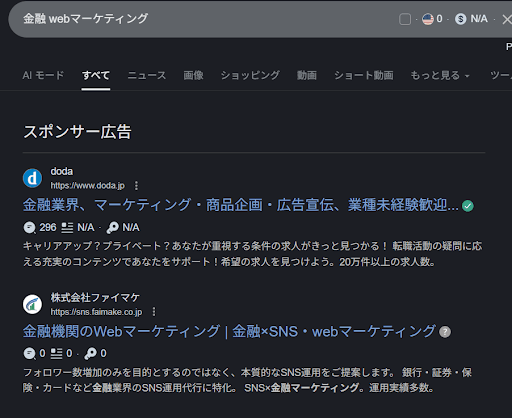Select the すべて tab
Screen dimensions: 512x418
point(96,75)
